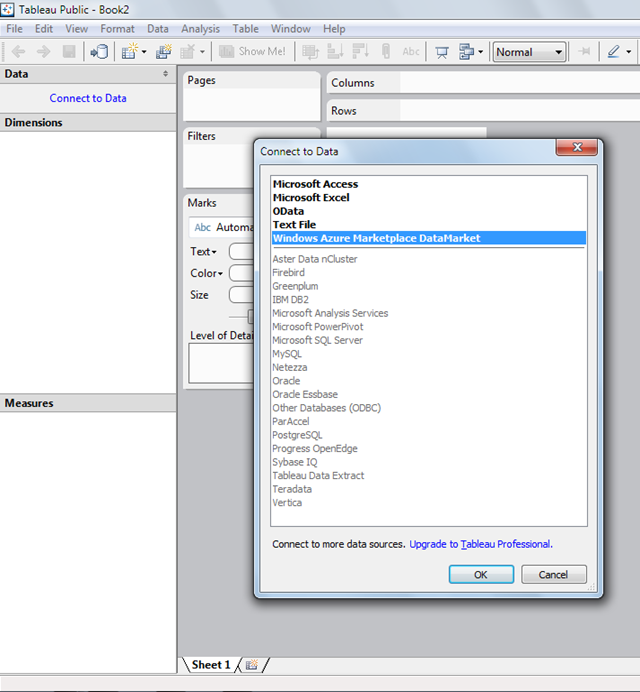Click the Redo forward arrow toolbar icon
Image resolution: width=640 pixels, height=692 pixels.
tap(43, 52)
